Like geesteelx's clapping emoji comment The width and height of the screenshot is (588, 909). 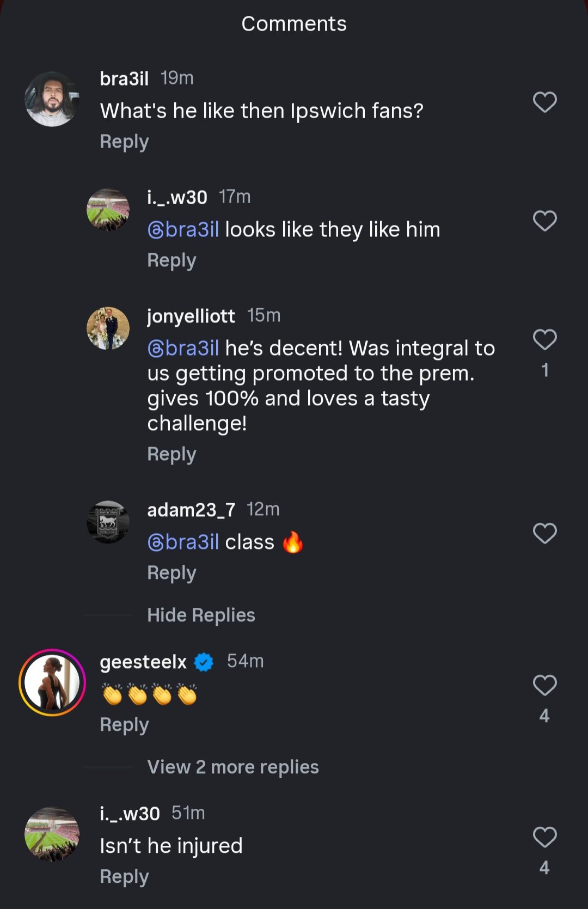[544, 686]
